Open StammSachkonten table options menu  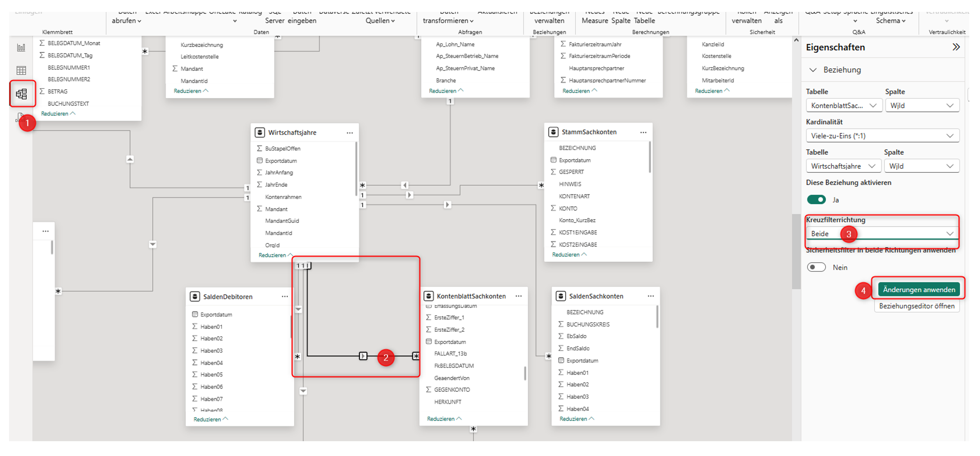pyautogui.click(x=643, y=132)
